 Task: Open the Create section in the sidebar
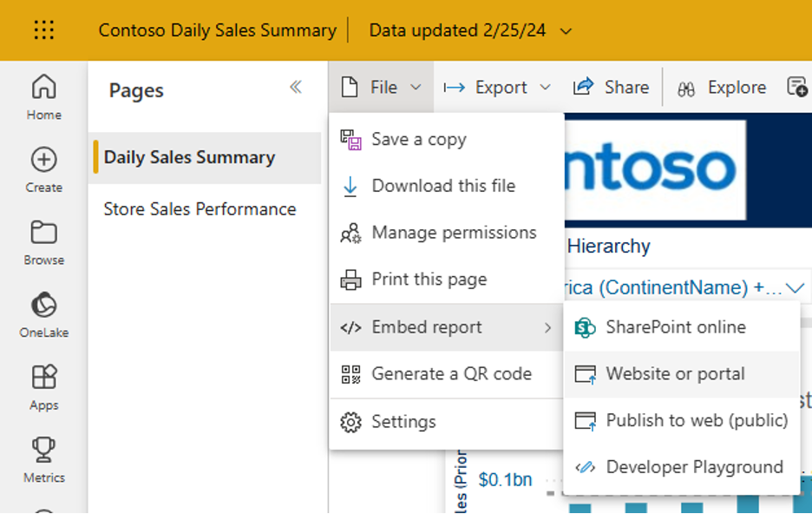44,170
